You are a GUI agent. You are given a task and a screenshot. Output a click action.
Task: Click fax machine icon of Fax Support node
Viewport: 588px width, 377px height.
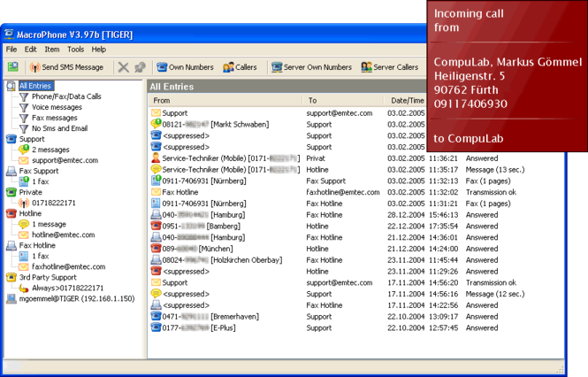11,171
